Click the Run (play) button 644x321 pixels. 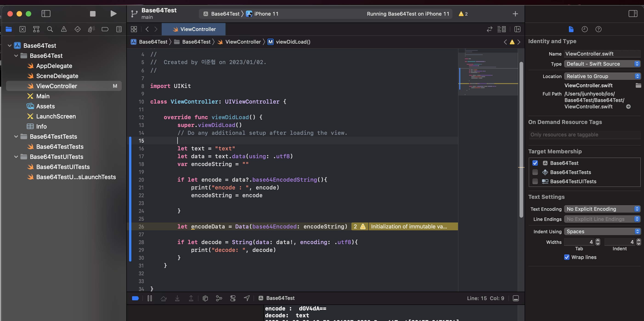(x=113, y=14)
